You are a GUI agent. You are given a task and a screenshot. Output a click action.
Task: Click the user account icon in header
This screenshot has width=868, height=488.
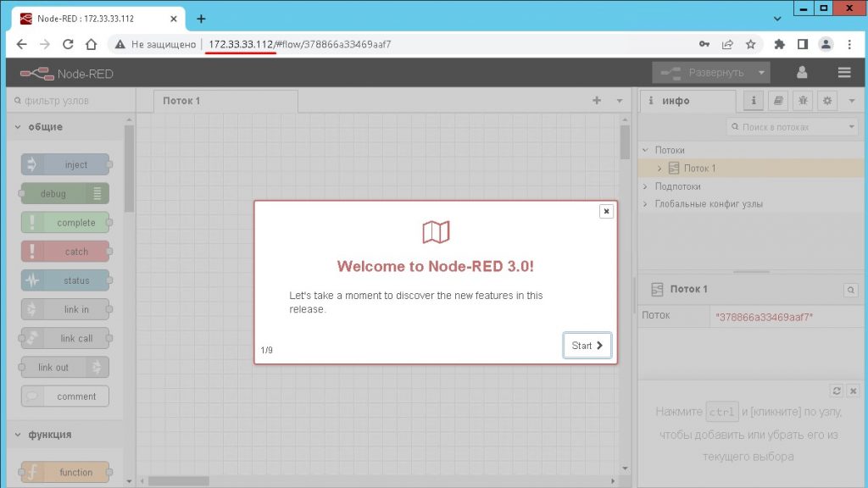tap(802, 73)
